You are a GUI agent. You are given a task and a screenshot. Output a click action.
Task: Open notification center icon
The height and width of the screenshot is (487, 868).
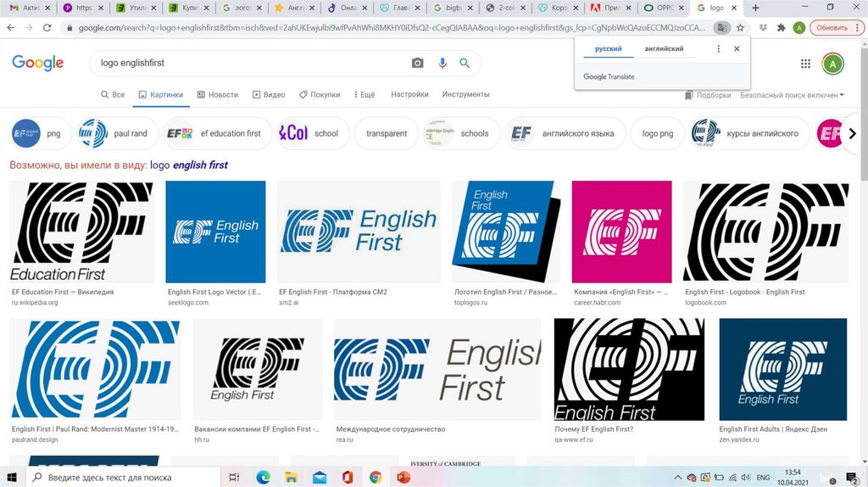[853, 477]
